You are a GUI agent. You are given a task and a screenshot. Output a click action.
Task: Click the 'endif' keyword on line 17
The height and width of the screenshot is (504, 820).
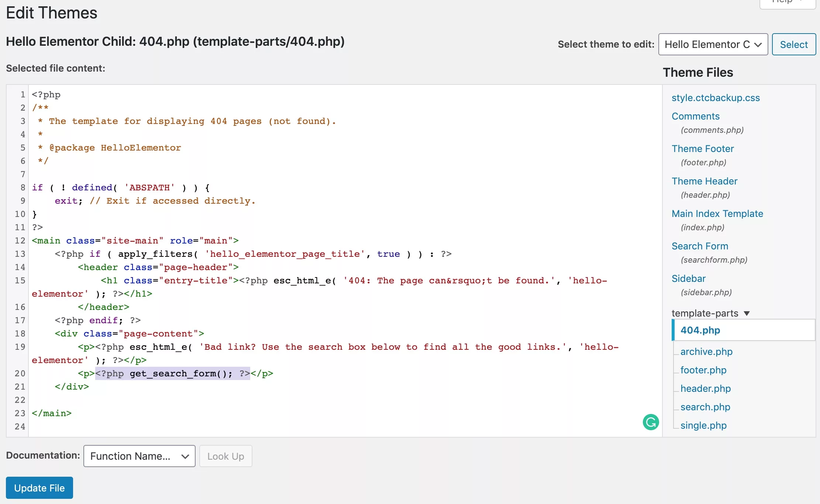coord(103,320)
